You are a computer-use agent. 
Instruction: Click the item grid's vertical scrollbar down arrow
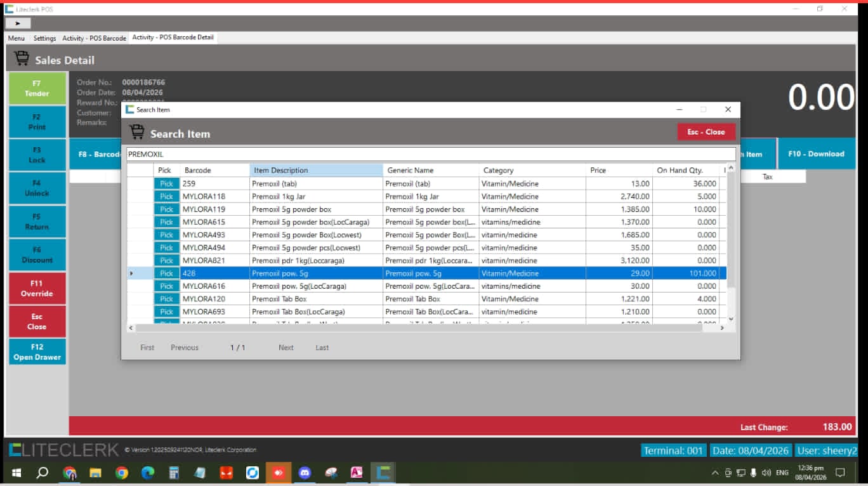pos(731,319)
